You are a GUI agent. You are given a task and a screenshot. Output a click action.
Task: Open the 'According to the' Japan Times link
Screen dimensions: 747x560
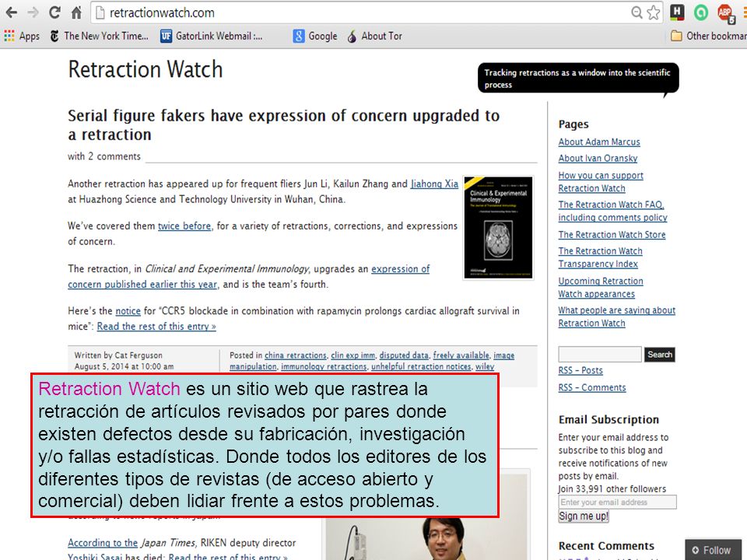pos(103,543)
